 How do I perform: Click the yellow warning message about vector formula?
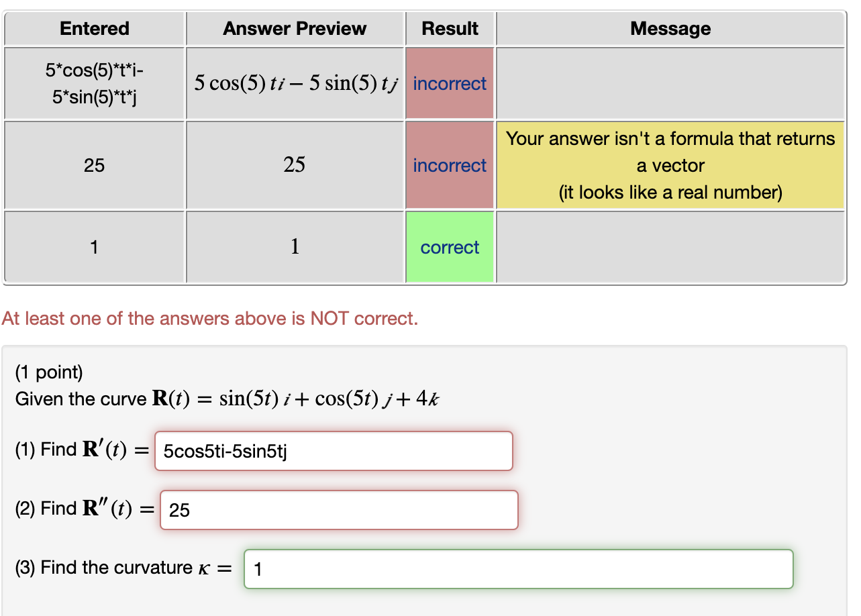(x=670, y=165)
